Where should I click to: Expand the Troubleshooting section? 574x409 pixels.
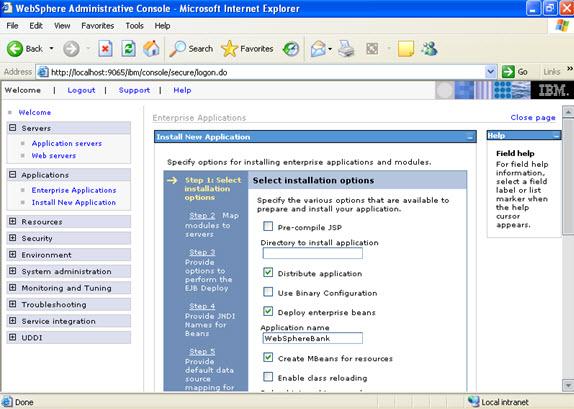click(x=12, y=304)
